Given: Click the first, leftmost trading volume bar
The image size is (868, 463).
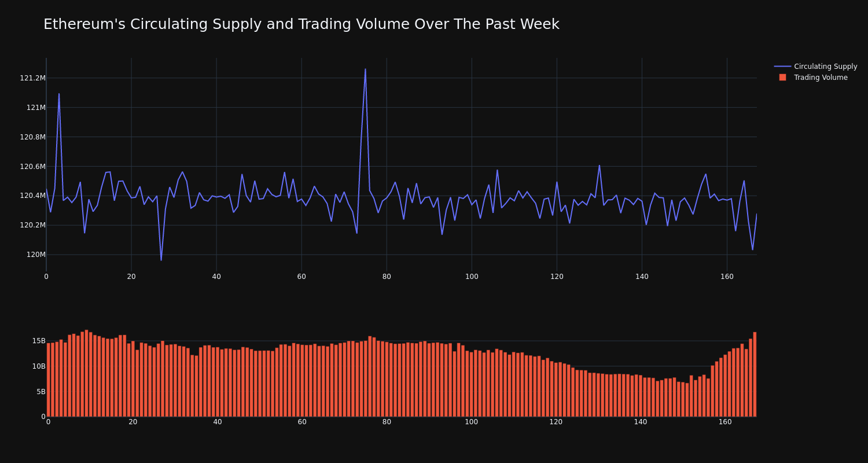Looking at the screenshot, I should (49, 380).
